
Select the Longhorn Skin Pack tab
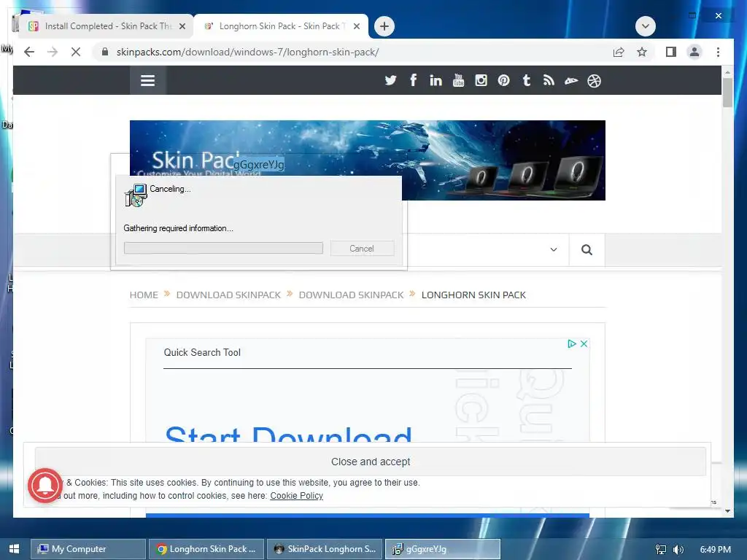pyautogui.click(x=281, y=26)
